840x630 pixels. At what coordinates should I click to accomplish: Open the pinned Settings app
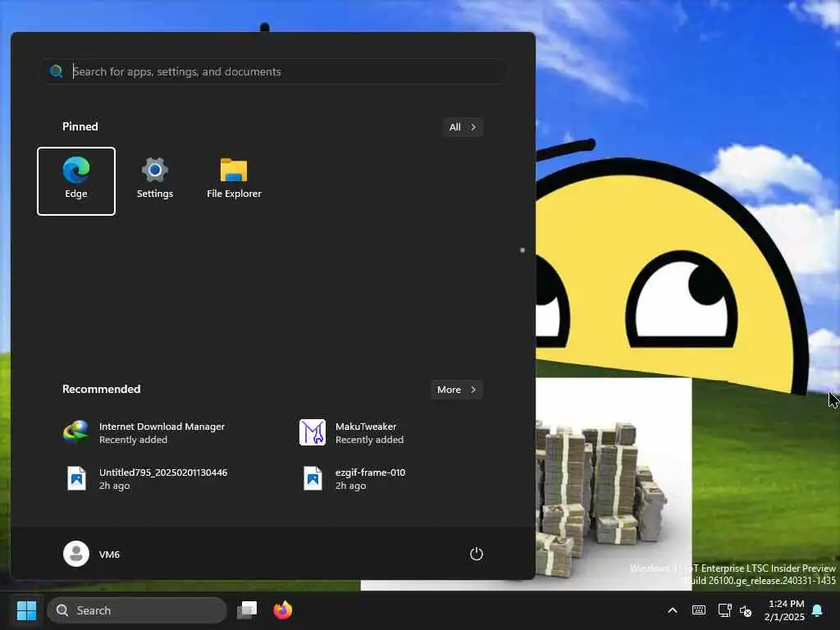pyautogui.click(x=155, y=181)
